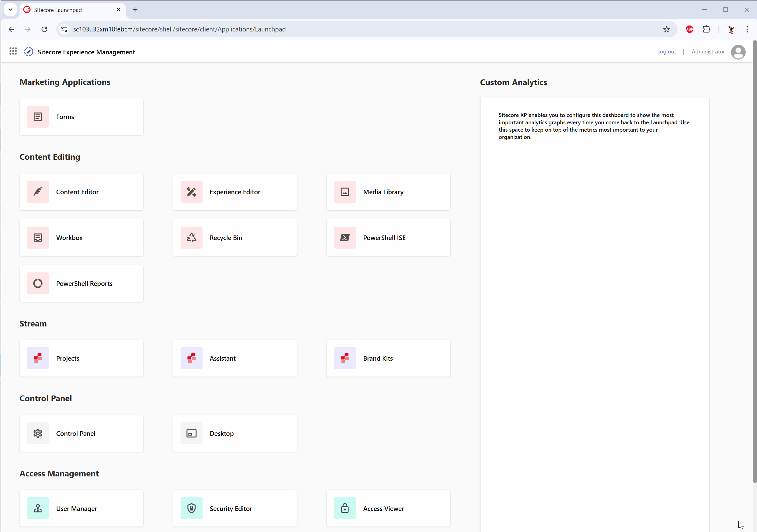
Task: Open the Control Panel tile
Action: (81, 433)
